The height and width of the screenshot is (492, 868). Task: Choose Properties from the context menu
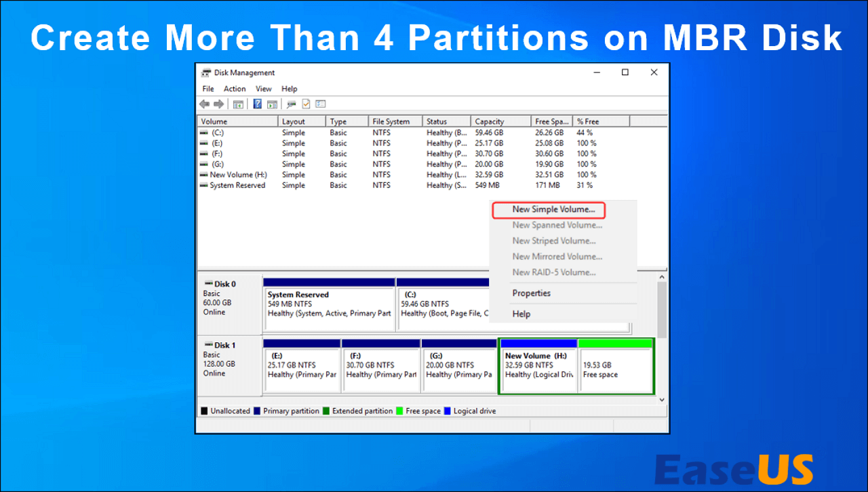(x=532, y=293)
